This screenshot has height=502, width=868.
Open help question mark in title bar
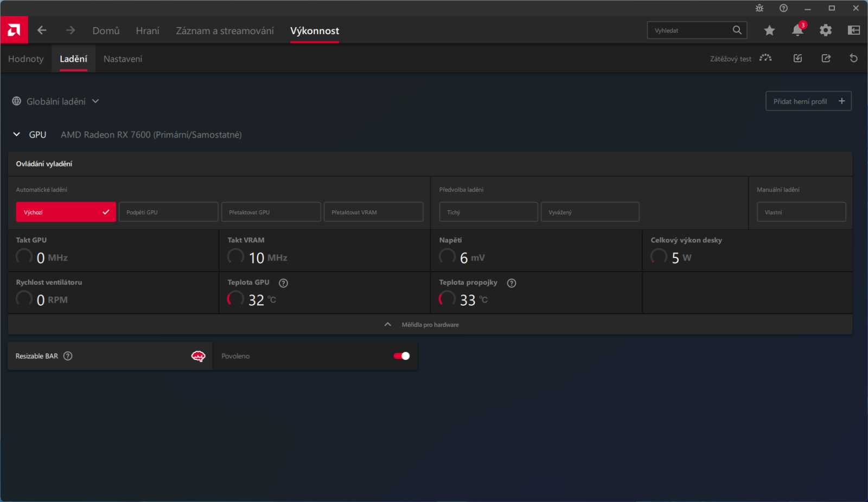[783, 8]
